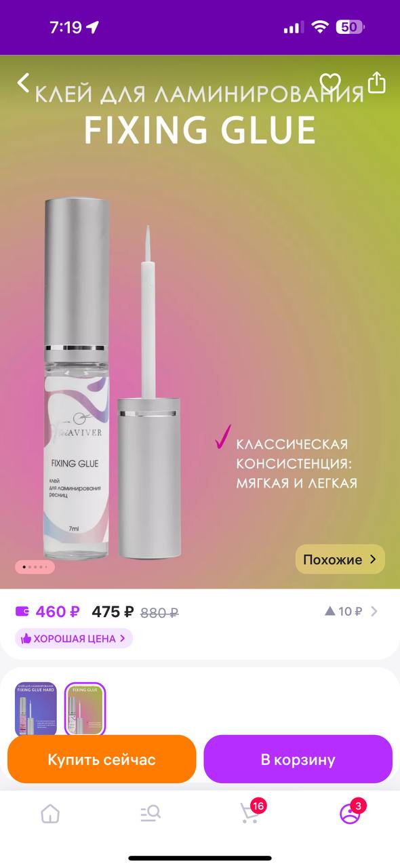Tap the back arrow icon
This screenshot has height=868, width=400.
[23, 83]
